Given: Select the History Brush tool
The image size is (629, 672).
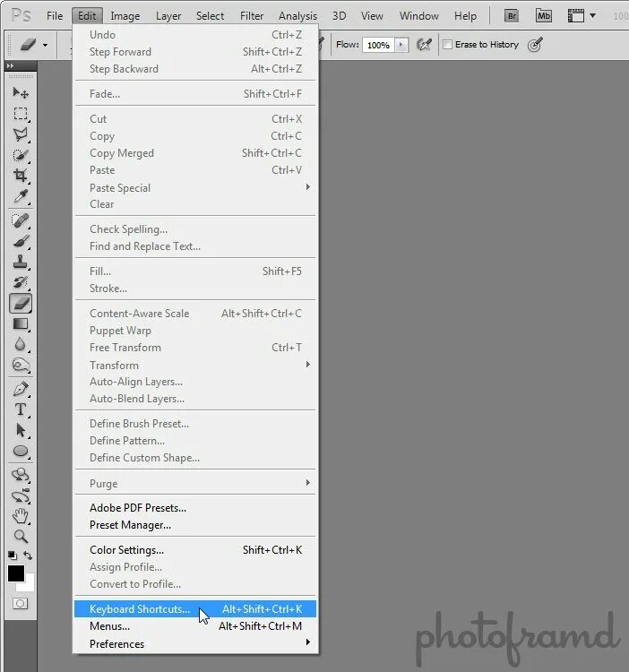Looking at the screenshot, I should pyautogui.click(x=20, y=282).
